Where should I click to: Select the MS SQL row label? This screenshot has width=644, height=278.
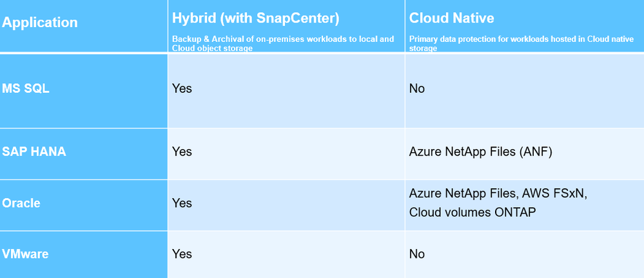click(x=26, y=88)
